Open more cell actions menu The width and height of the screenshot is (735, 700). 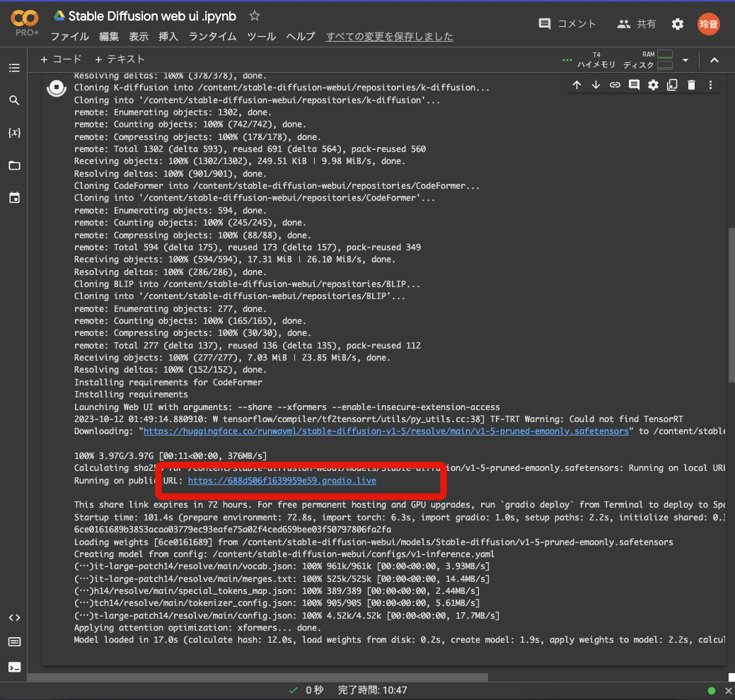[x=711, y=85]
